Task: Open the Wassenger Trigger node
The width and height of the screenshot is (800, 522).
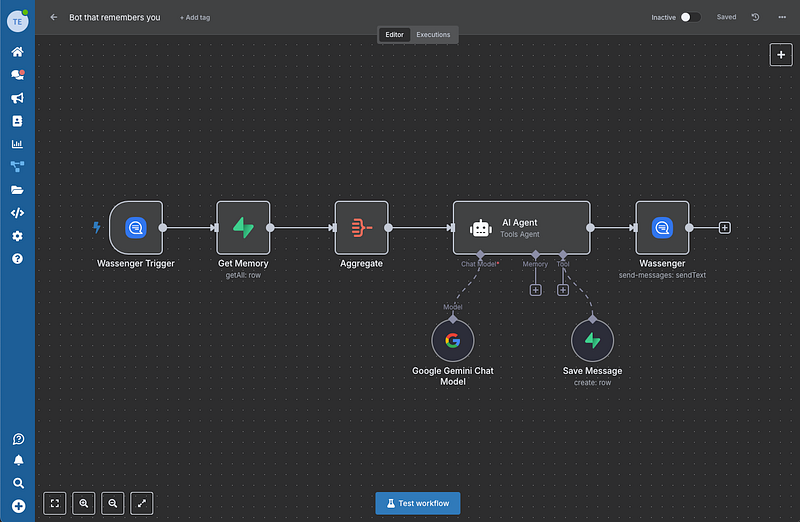Action: pyautogui.click(x=136, y=228)
